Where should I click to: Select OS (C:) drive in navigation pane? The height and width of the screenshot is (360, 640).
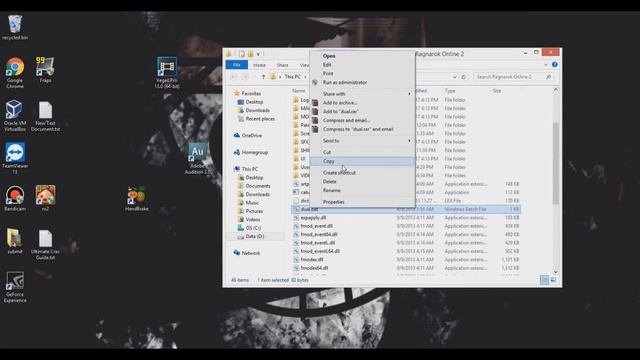(x=249, y=228)
